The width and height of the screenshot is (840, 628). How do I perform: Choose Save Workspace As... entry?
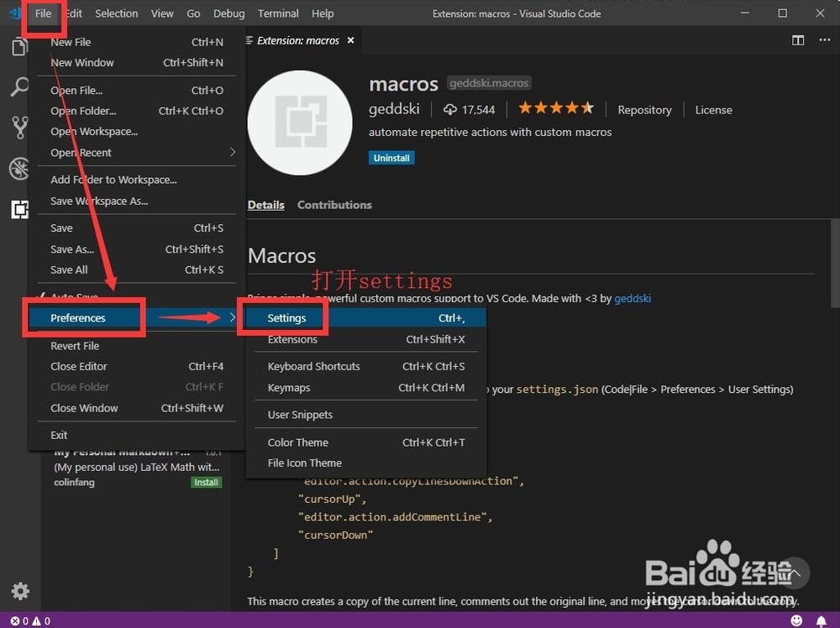coord(137,201)
